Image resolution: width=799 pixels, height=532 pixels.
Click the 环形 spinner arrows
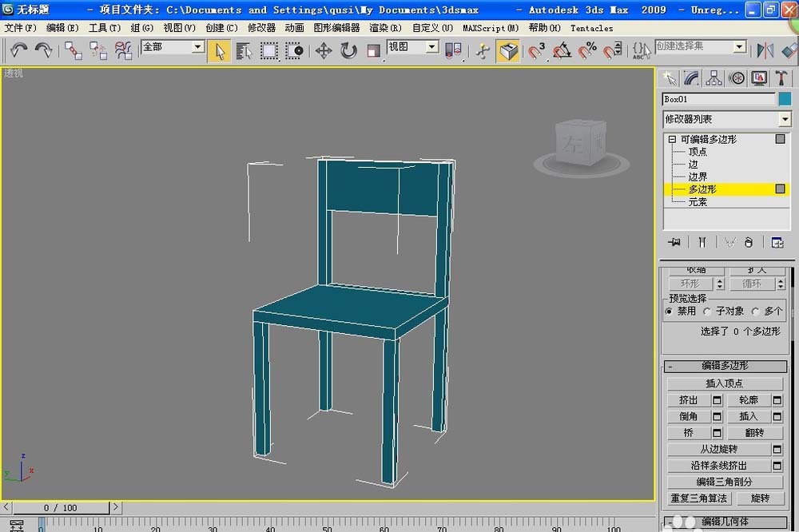coord(720,284)
